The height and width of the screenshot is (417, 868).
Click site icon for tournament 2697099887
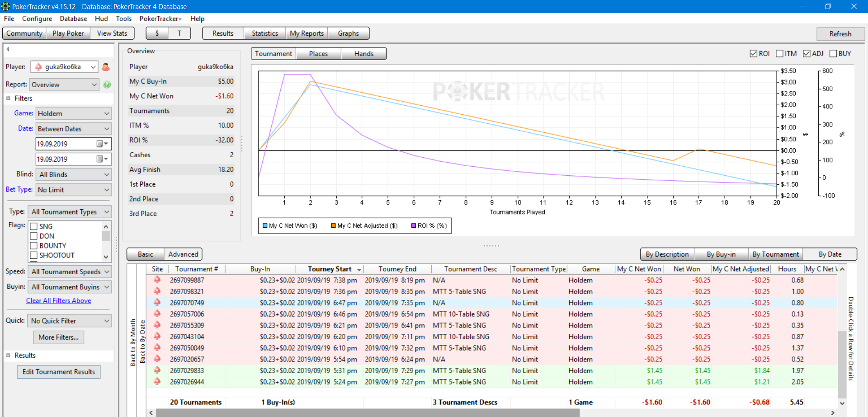pyautogui.click(x=157, y=280)
